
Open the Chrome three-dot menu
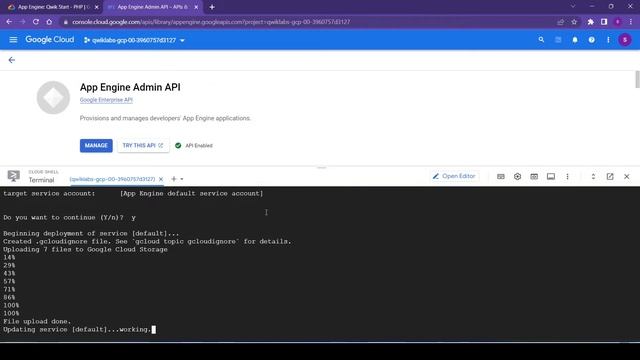click(x=631, y=22)
